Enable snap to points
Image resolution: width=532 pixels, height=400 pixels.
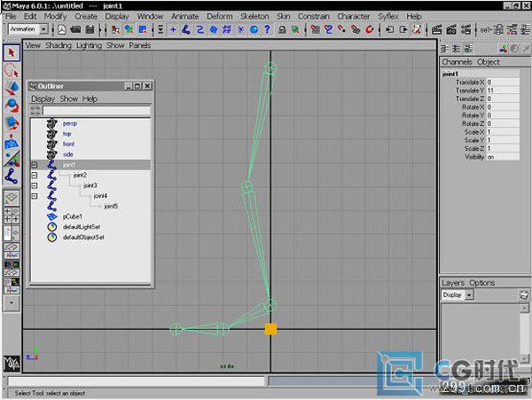pyautogui.click(x=342, y=30)
